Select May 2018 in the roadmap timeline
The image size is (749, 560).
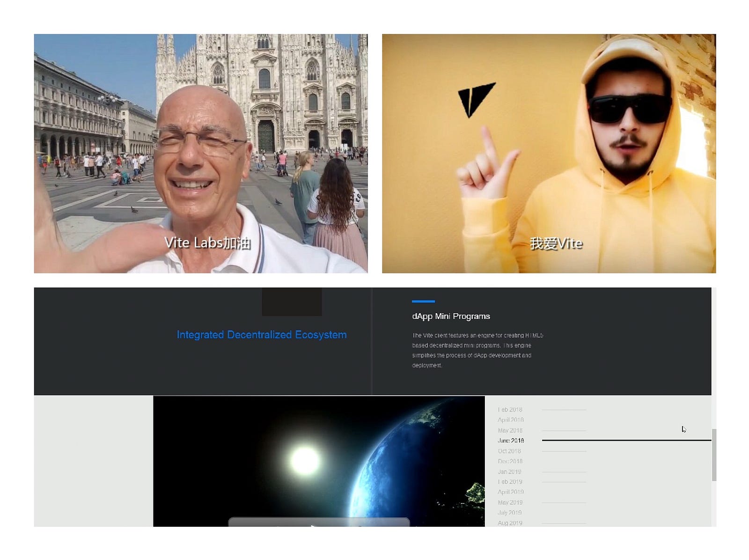coord(510,430)
